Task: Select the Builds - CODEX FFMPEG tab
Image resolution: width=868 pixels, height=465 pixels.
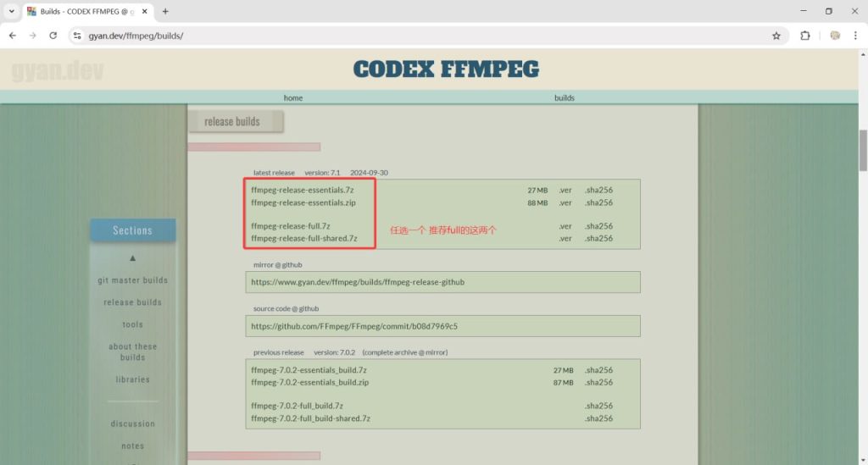Action: point(88,11)
